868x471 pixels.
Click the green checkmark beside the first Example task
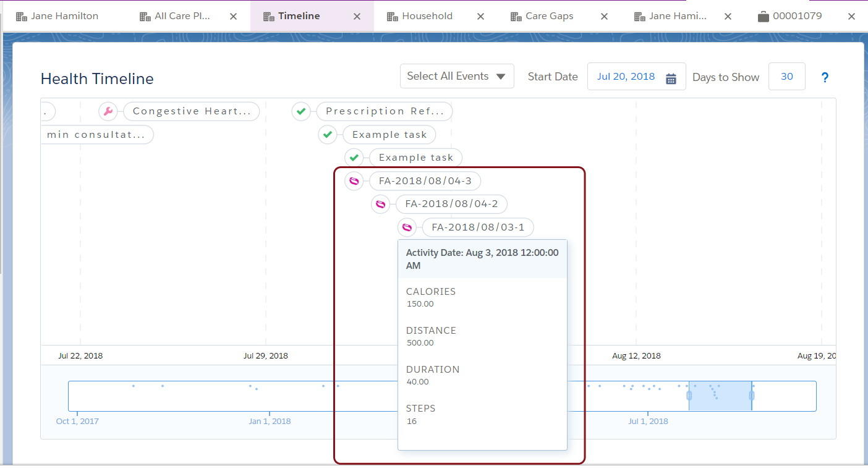coord(328,134)
